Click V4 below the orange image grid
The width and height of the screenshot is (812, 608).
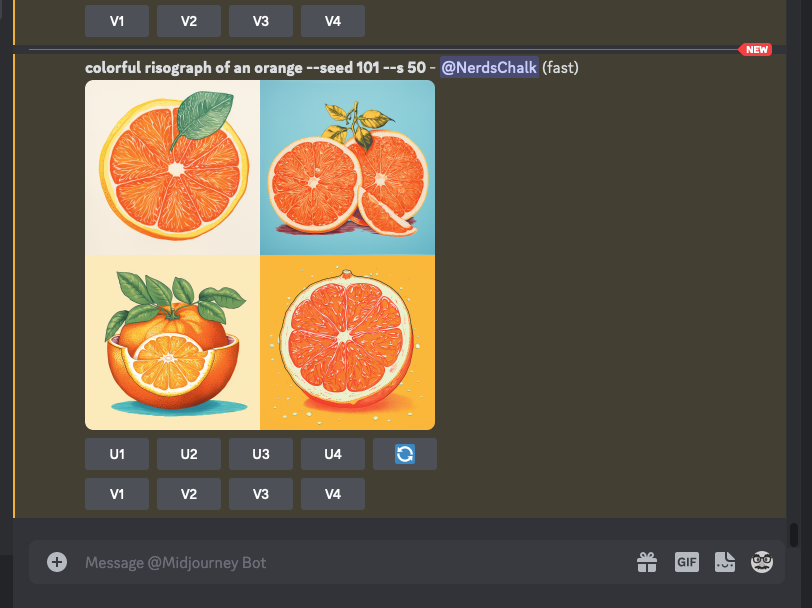(333, 494)
